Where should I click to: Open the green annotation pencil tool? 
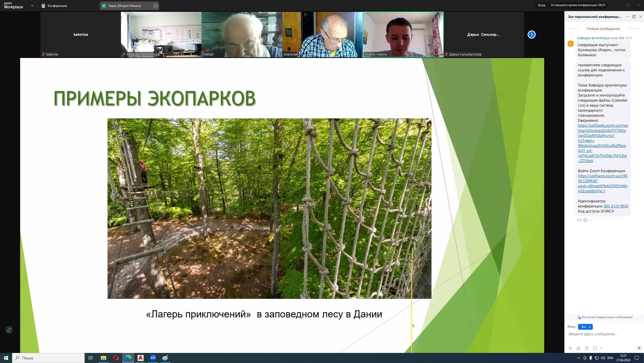(x=9, y=330)
